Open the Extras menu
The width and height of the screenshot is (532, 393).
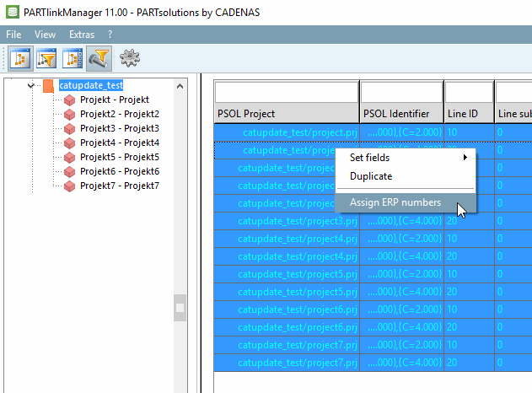(82, 35)
